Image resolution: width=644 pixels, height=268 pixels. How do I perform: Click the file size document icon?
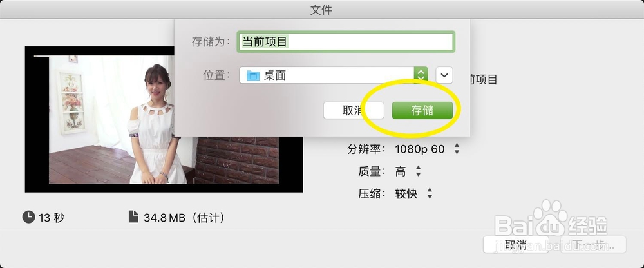pyautogui.click(x=133, y=216)
